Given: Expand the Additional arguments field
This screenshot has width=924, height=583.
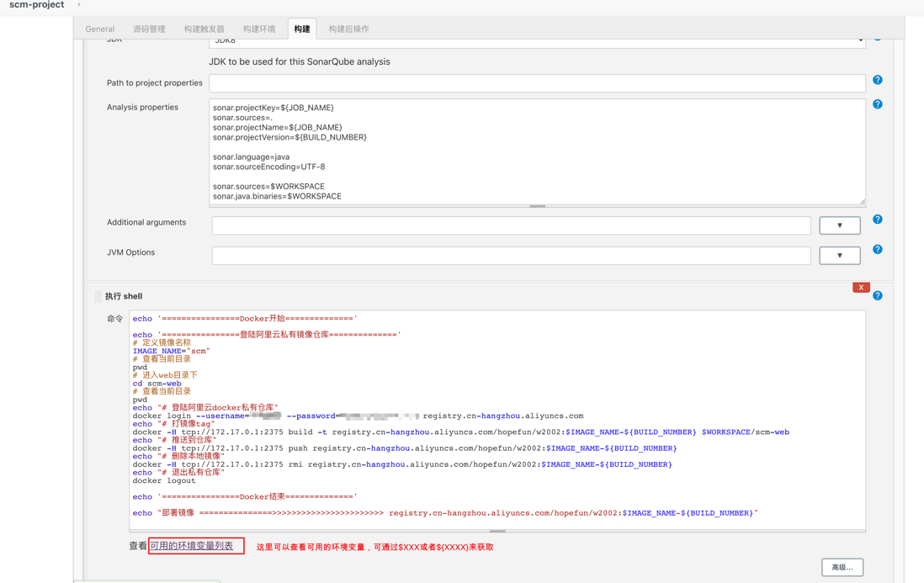Looking at the screenshot, I should tap(840, 225).
